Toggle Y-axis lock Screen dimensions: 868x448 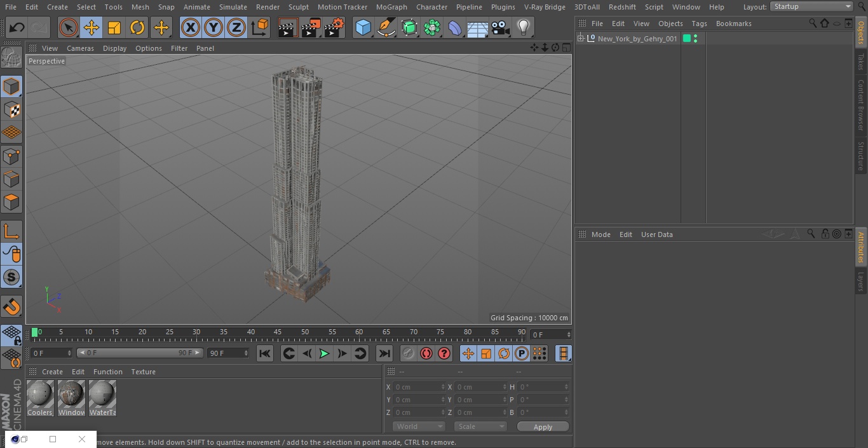[214, 27]
